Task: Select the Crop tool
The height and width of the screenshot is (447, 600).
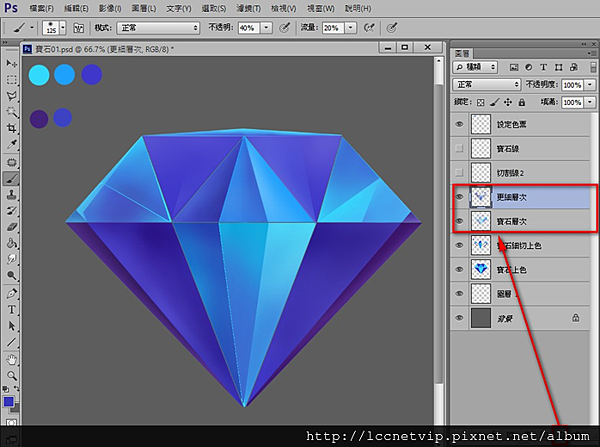Action: tap(11, 129)
